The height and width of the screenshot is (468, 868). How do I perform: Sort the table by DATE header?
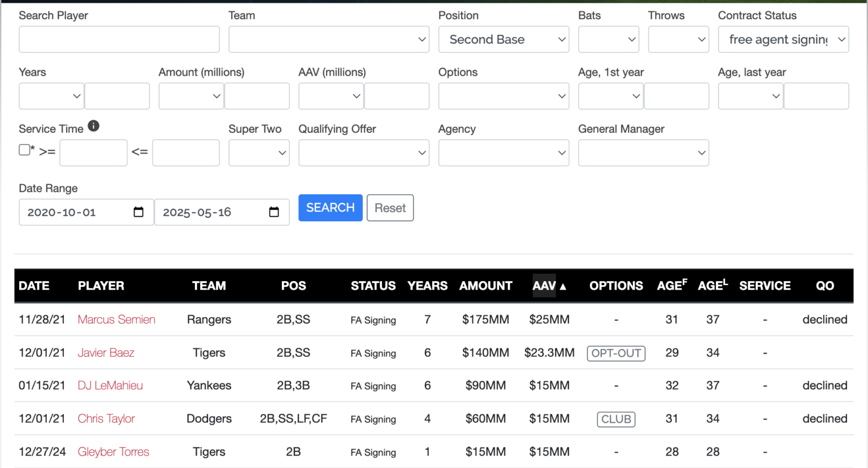coord(34,286)
